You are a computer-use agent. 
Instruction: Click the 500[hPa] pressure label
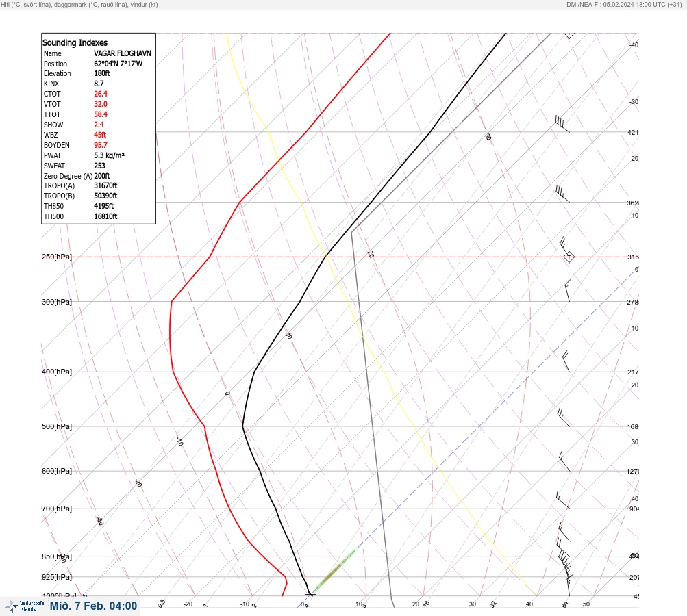click(57, 426)
